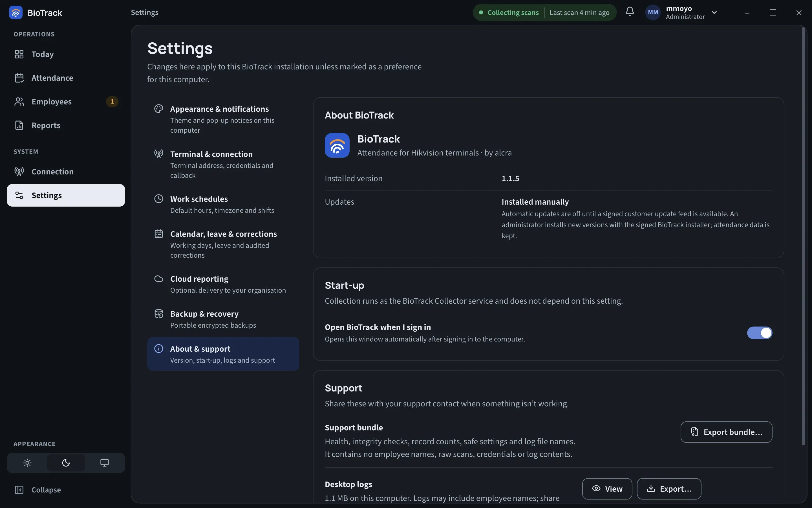This screenshot has width=812, height=508.
Task: Open Cloud reporting settings section
Action: pyautogui.click(x=223, y=284)
